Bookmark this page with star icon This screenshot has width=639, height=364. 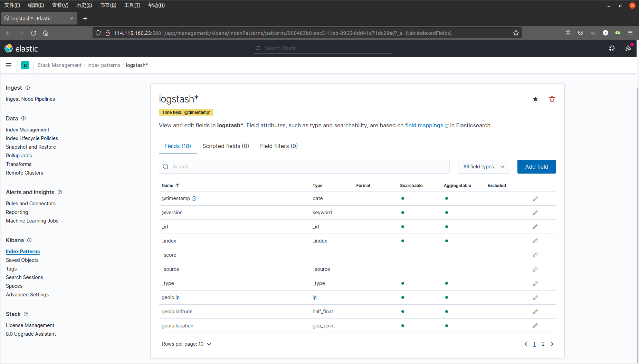[516, 33]
